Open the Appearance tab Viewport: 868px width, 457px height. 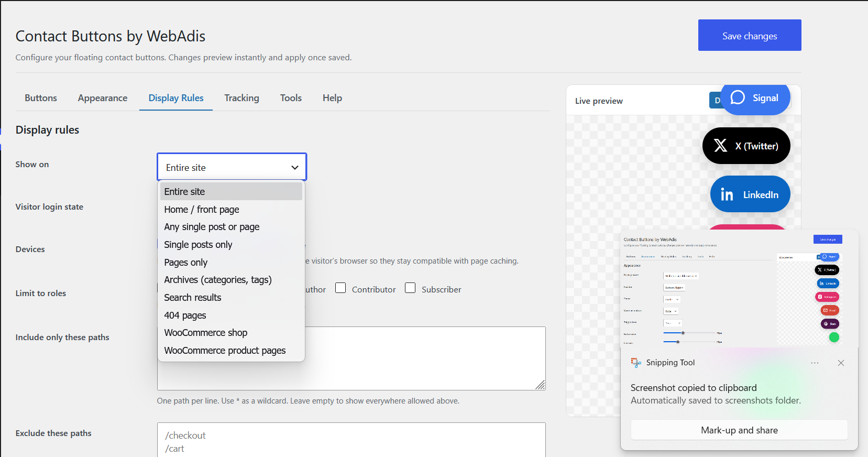click(x=103, y=98)
